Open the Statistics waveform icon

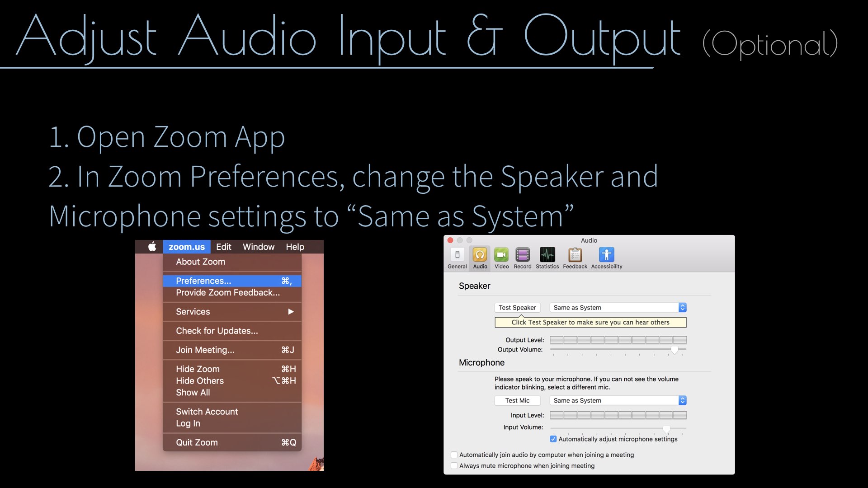click(547, 255)
